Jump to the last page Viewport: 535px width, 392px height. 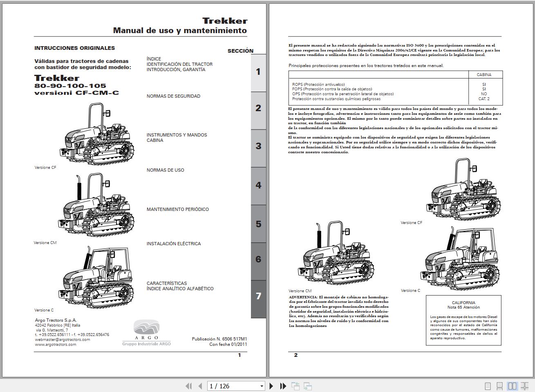coord(283,386)
